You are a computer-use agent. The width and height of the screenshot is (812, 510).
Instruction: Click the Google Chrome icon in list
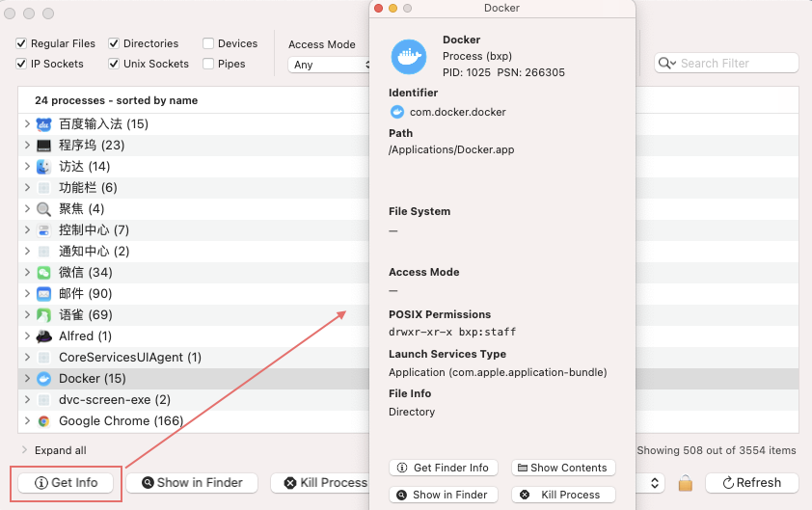tap(44, 421)
